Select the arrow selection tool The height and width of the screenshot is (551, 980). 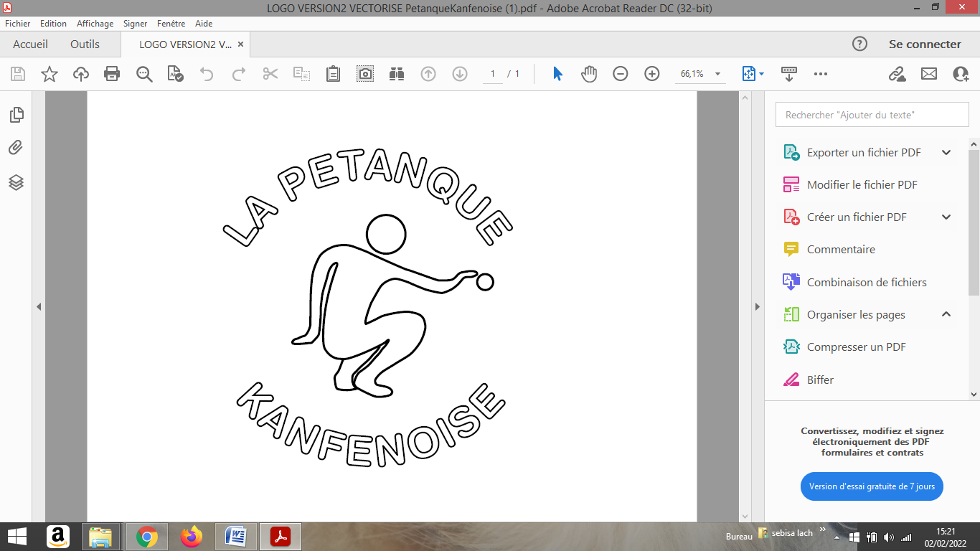click(557, 74)
